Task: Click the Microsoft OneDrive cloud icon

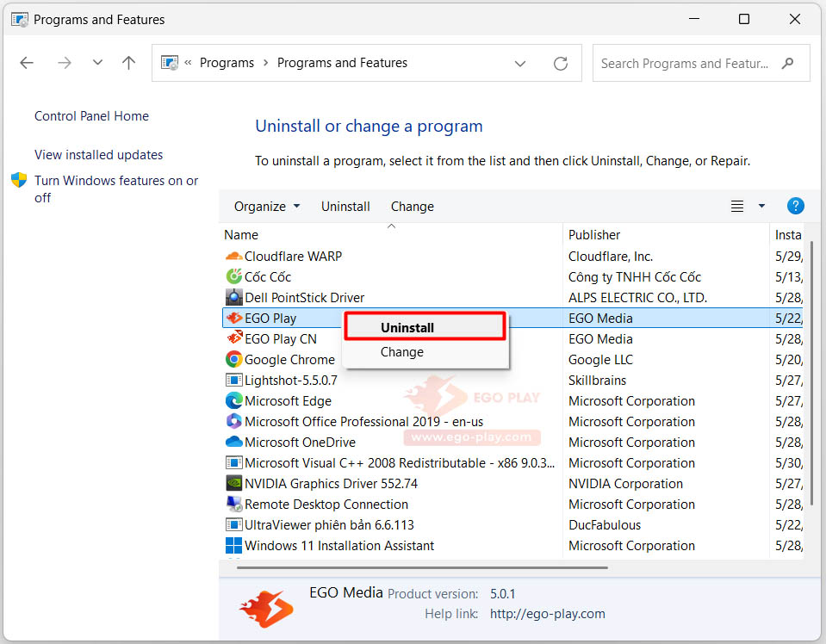Action: click(233, 442)
